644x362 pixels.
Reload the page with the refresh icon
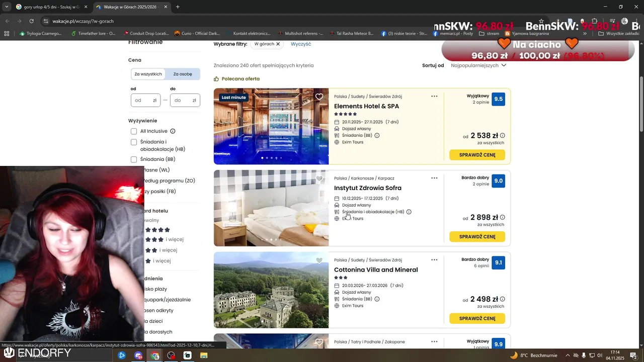(32, 21)
